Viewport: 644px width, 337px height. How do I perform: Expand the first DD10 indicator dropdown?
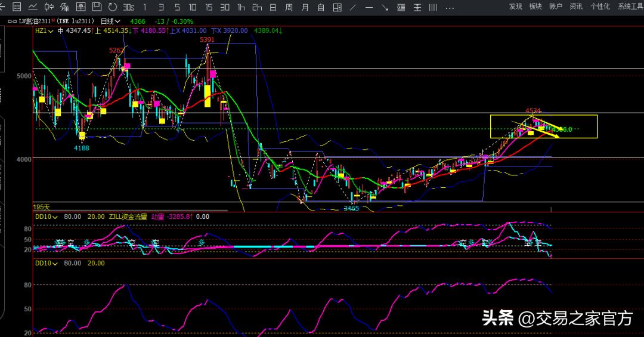55,217
